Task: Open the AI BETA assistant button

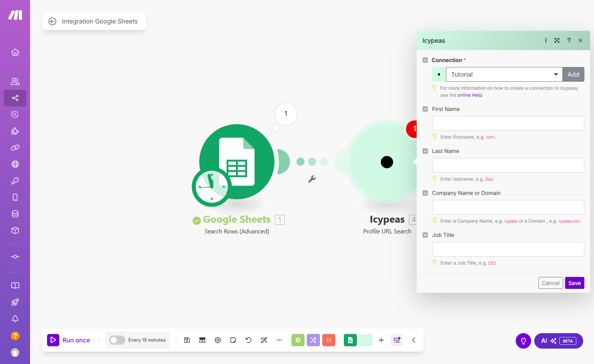Action: (x=559, y=341)
